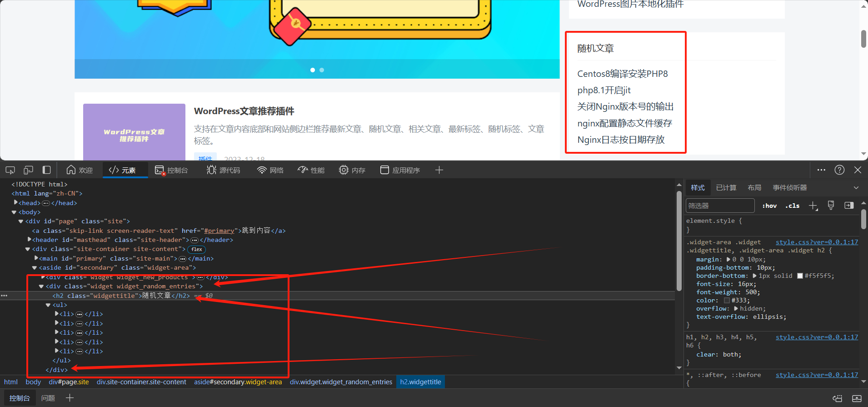Open WordPress文章推荐插件 post title
This screenshot has height=407, width=868.
point(244,111)
